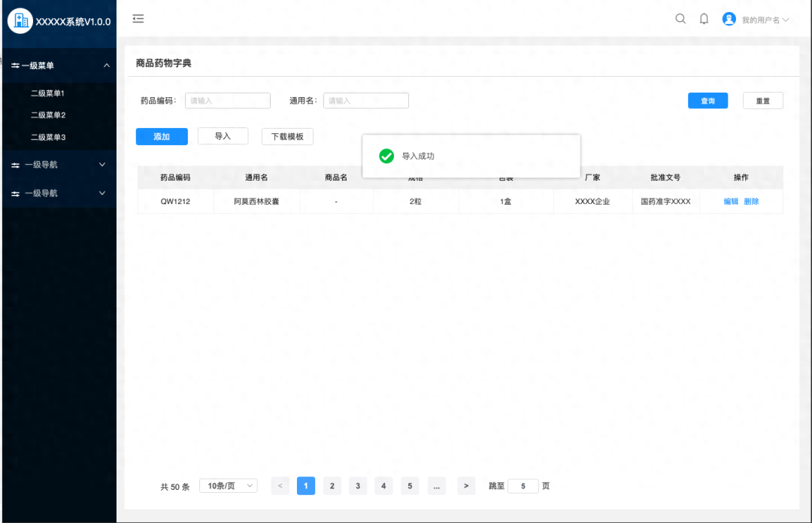Open search via magnifier icon
The height and width of the screenshot is (523, 812).
680,19
